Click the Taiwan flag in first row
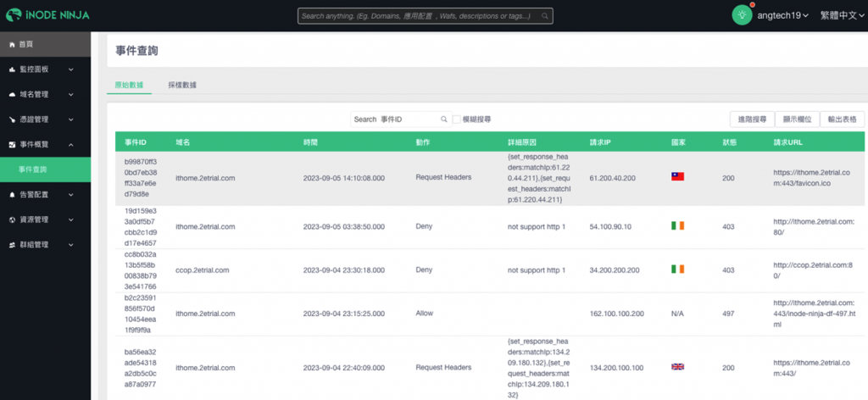The height and width of the screenshot is (400, 868). [x=677, y=177]
